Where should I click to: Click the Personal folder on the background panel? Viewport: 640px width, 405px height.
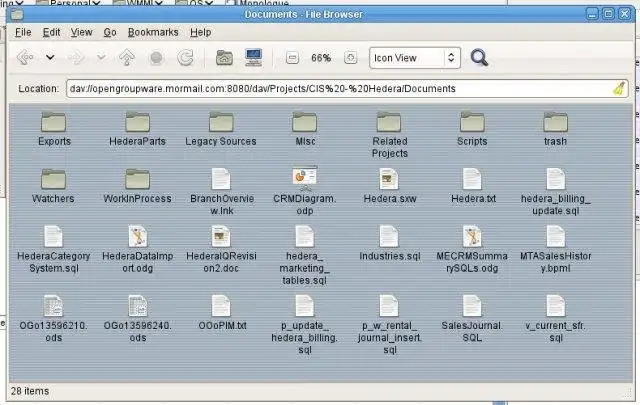[68, 3]
